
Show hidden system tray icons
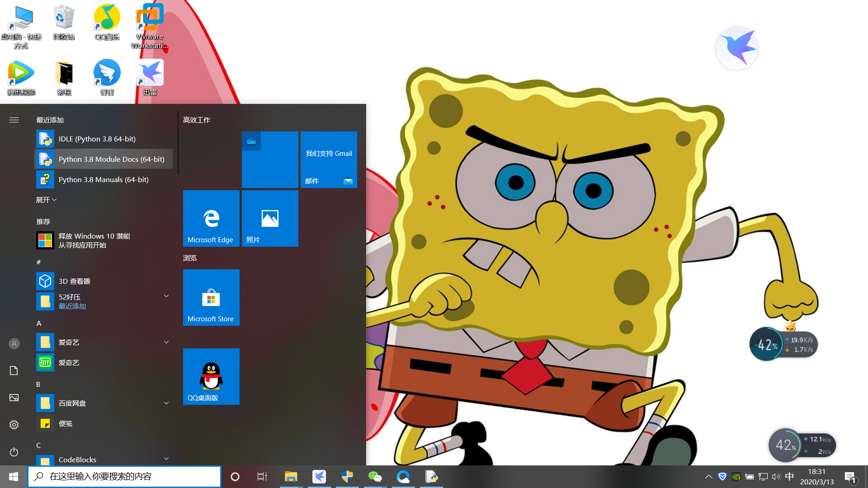708,477
